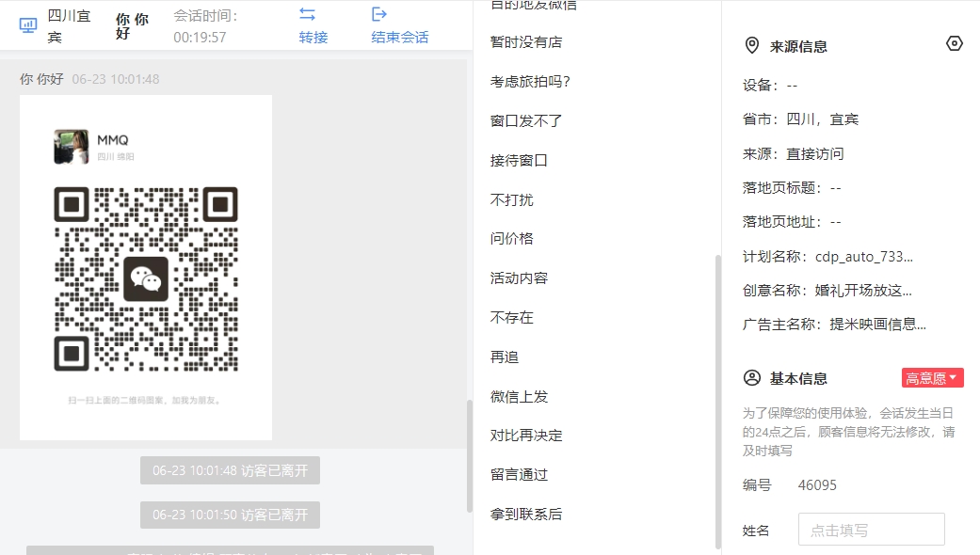Select quick reply 拿到联系后
Image resolution: width=980 pixels, height=555 pixels.
tap(526, 514)
